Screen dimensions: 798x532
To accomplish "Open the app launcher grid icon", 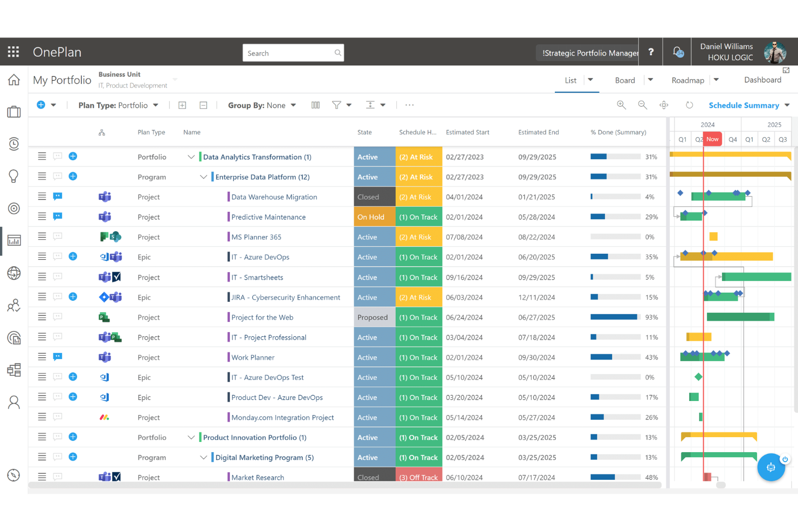I will [13, 52].
